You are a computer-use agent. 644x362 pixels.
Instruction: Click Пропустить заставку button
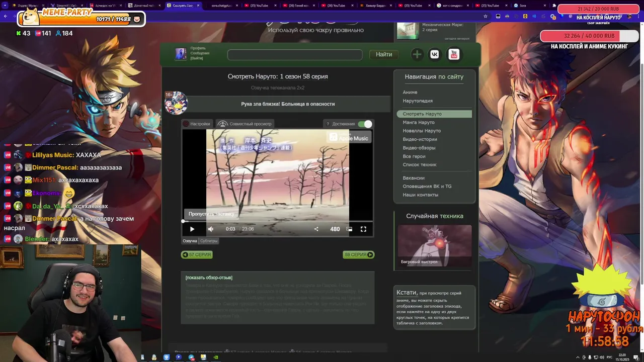point(211,214)
